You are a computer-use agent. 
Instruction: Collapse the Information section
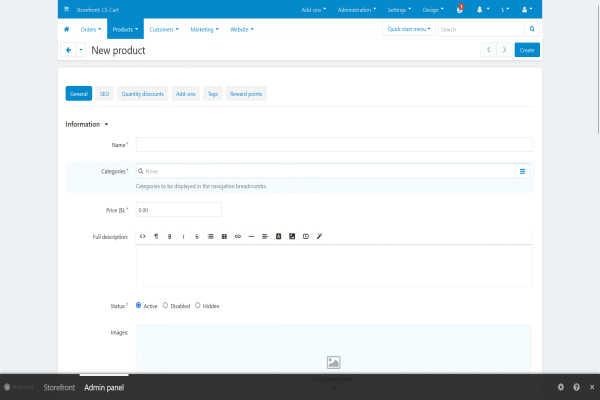(87, 124)
